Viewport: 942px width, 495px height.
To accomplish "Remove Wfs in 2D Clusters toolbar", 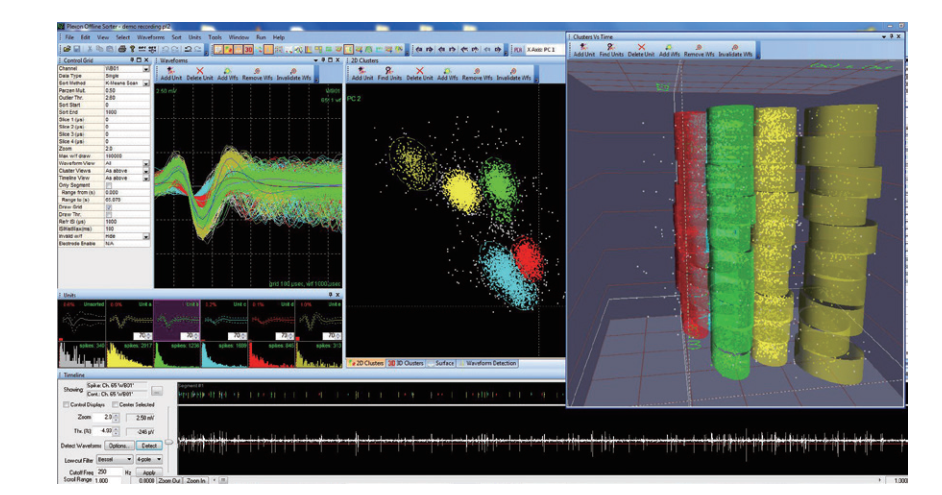I will tap(476, 74).
